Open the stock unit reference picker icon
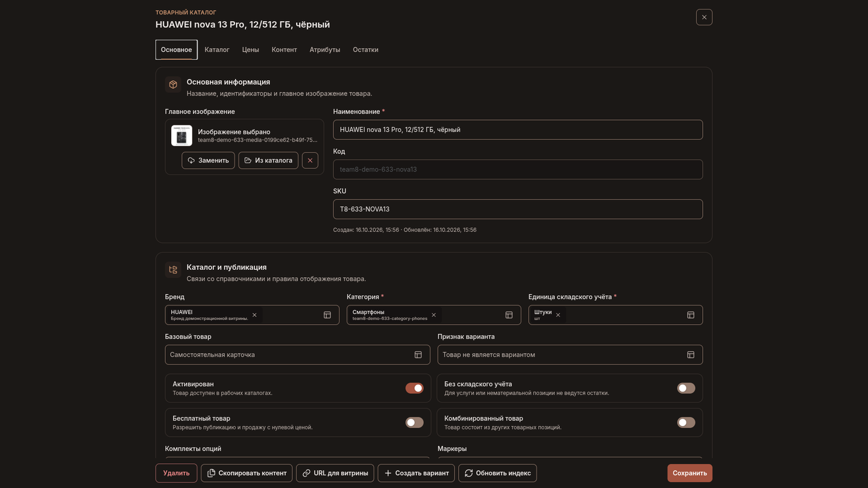 (x=691, y=315)
